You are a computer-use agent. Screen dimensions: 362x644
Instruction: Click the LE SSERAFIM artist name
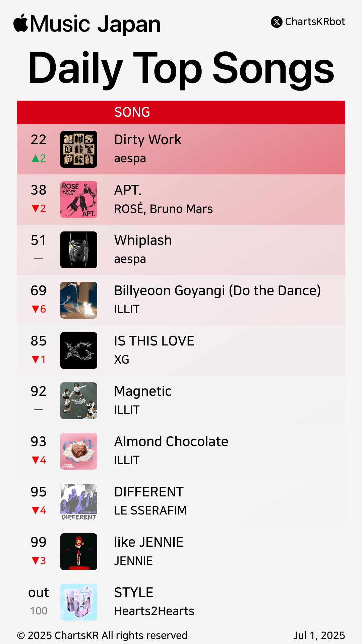pos(150,511)
